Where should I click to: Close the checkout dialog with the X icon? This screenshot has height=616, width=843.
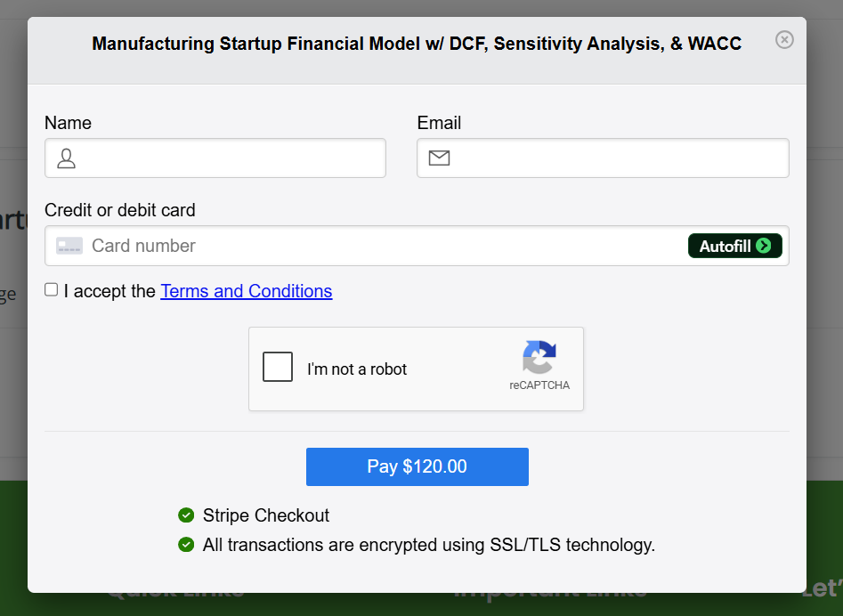pyautogui.click(x=784, y=40)
